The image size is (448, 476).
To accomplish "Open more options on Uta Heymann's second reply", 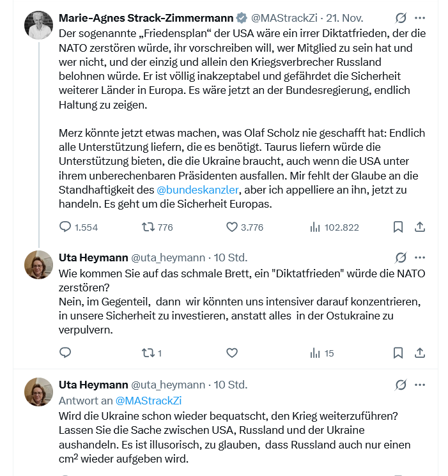I will tap(420, 385).
